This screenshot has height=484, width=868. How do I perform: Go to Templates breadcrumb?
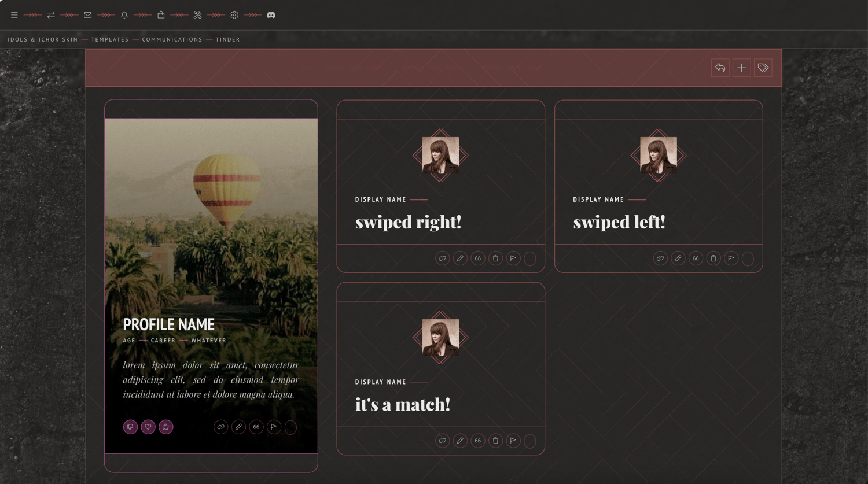click(x=110, y=39)
